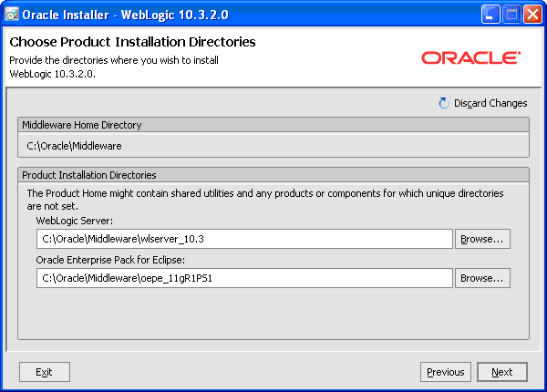The image size is (547, 392).
Task: Click the WebLogic Server path input field
Action: 244,239
